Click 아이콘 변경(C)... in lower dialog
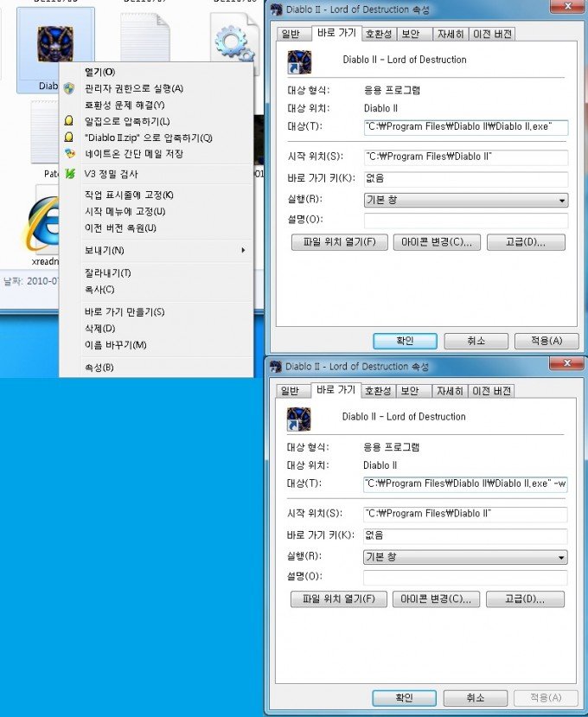This screenshot has height=717, width=588. point(436,599)
